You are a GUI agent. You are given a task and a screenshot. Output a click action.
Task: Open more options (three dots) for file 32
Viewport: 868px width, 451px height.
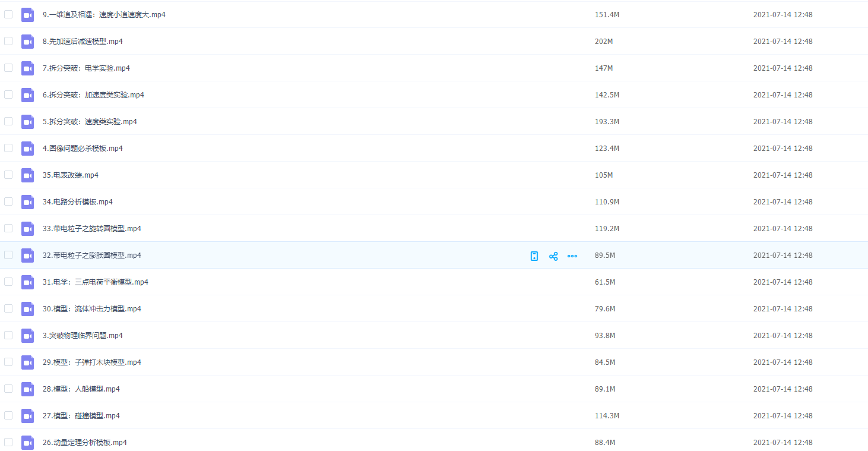pos(572,256)
